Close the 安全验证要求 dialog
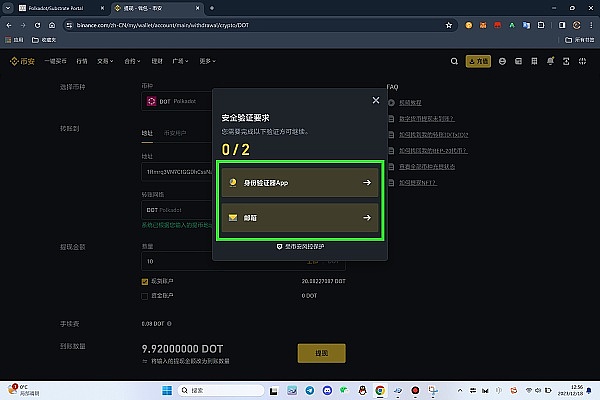The width and height of the screenshot is (600, 400). coord(376,100)
